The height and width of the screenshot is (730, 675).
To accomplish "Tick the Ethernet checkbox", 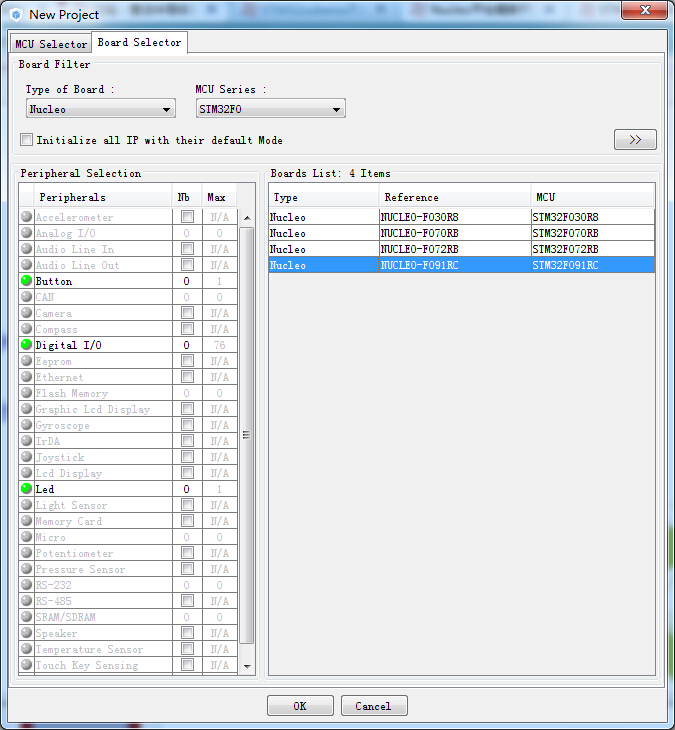I will click(x=187, y=376).
